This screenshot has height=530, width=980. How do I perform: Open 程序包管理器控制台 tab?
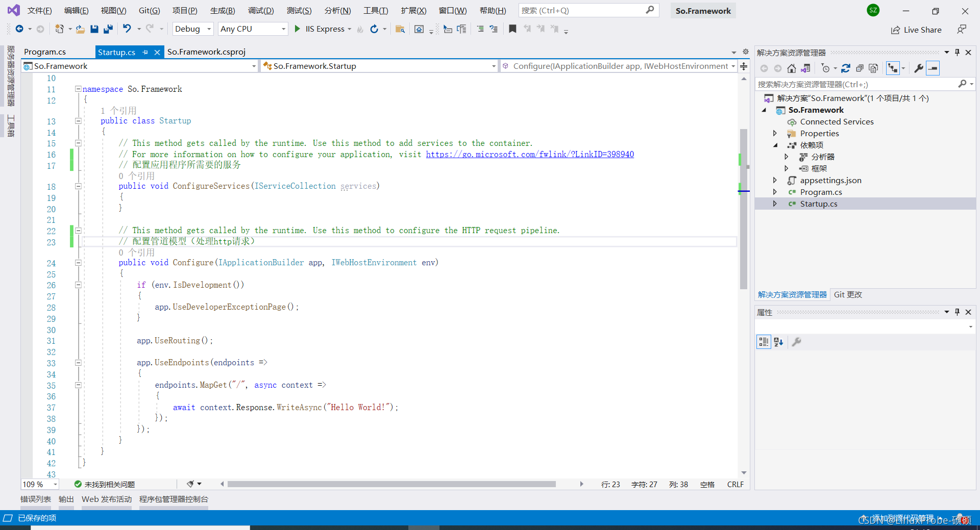coord(174,499)
